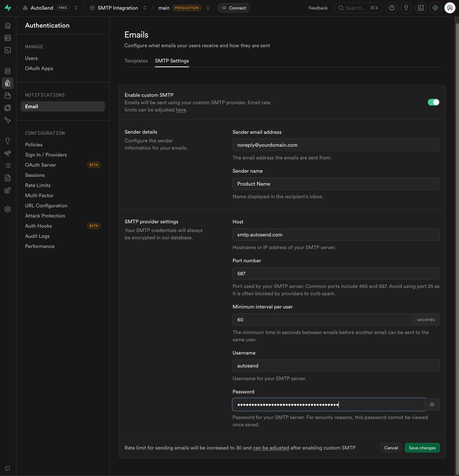Expand the AutoSend organization switcher

coord(76,8)
